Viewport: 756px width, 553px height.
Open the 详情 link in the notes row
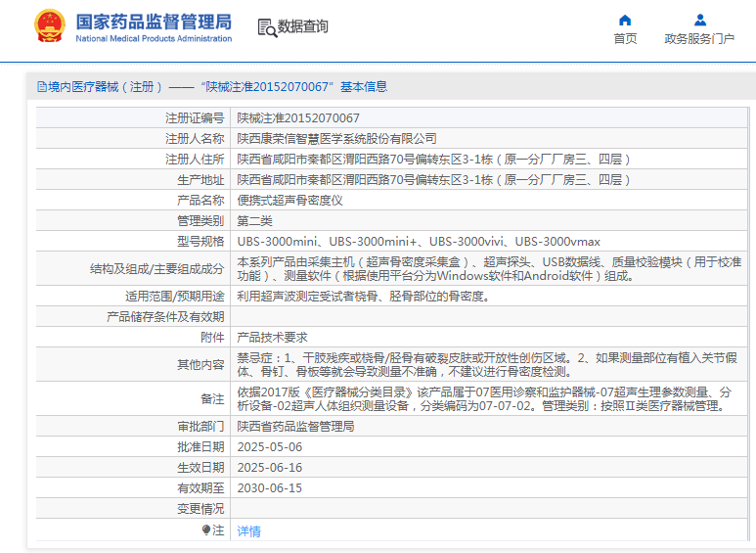click(249, 531)
